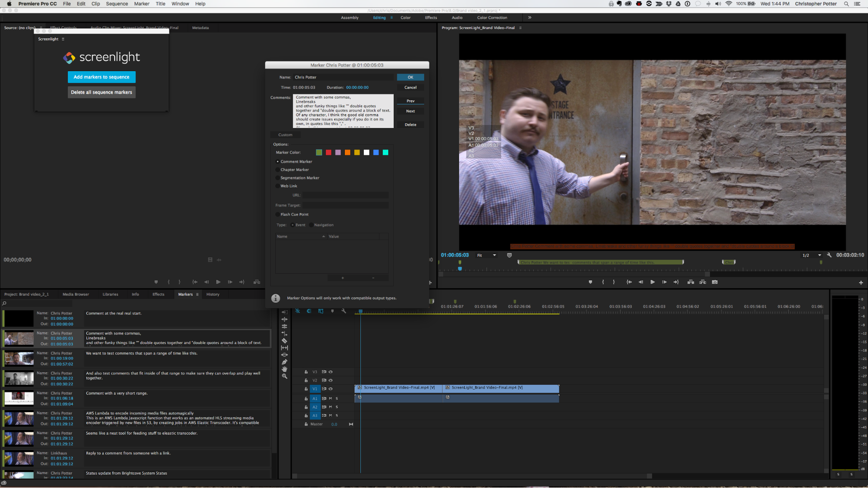
Task: Click the Lift button in Program monitor
Action: [691, 282]
